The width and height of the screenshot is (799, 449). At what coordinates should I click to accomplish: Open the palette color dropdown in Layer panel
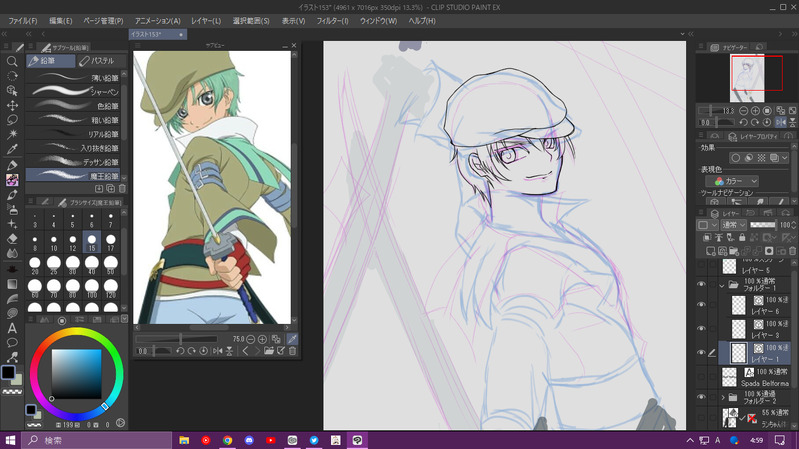(x=707, y=225)
